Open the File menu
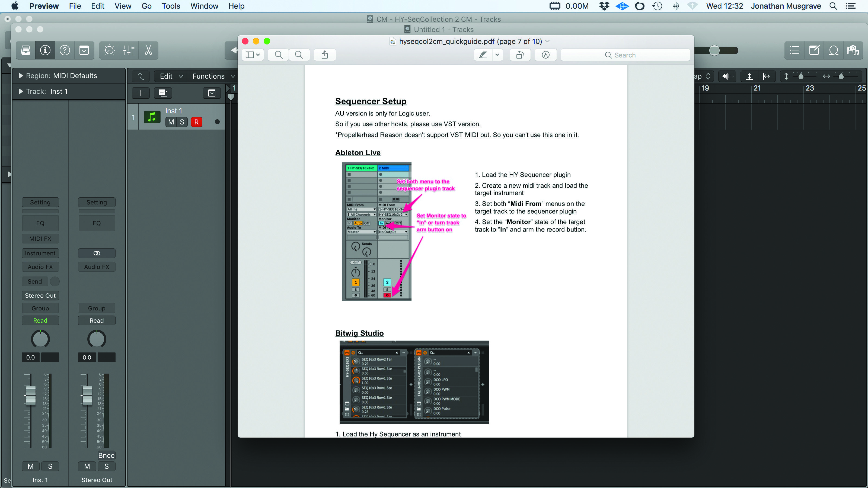Screen dimensions: 868x488 tap(75, 6)
